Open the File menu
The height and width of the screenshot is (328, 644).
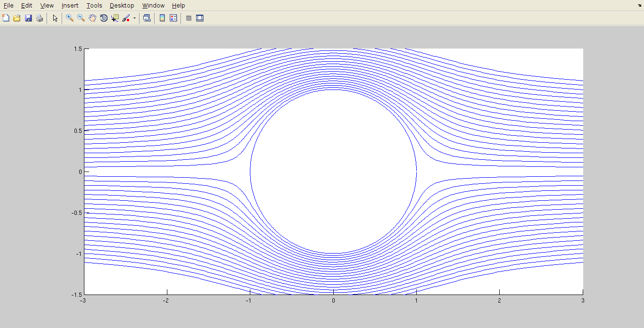tap(8, 6)
